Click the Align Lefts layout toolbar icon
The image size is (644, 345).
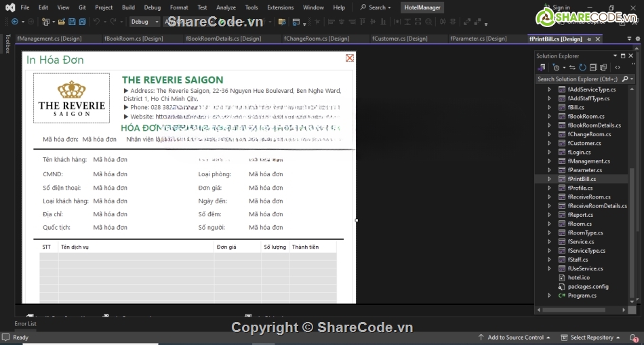[x=331, y=22]
